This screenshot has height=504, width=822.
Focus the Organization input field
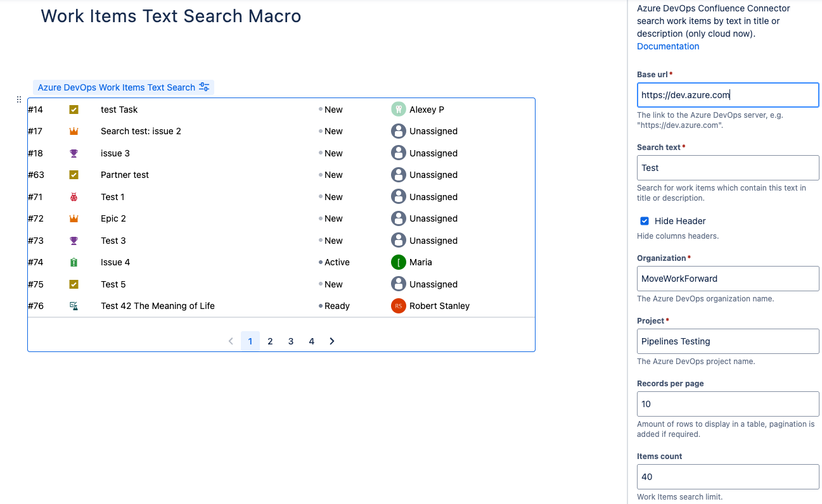coord(728,279)
